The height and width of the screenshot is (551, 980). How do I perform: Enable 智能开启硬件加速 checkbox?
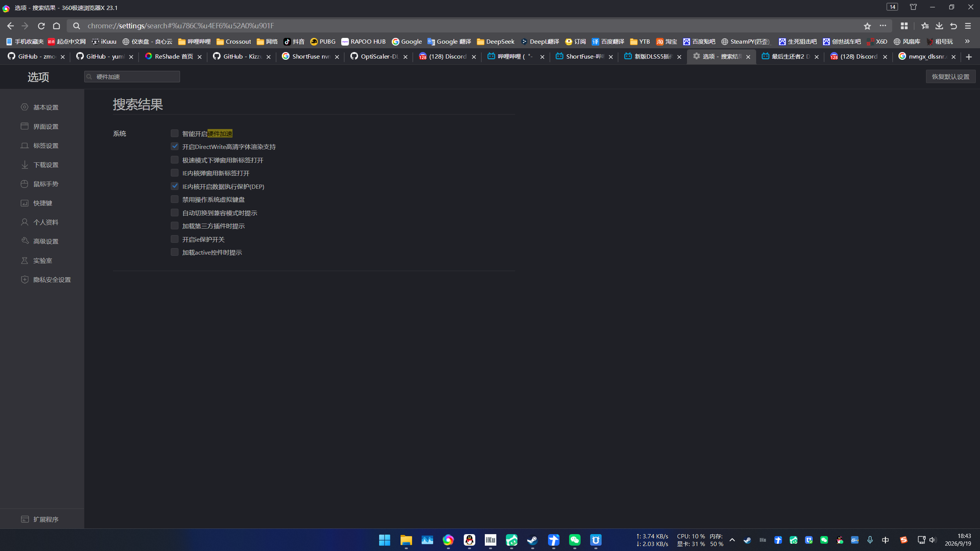pos(175,133)
